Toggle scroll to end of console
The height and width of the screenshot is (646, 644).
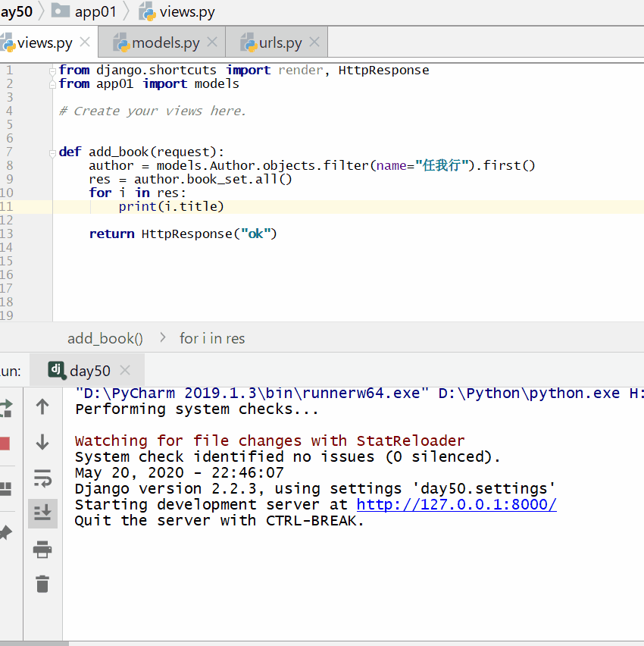(x=42, y=513)
